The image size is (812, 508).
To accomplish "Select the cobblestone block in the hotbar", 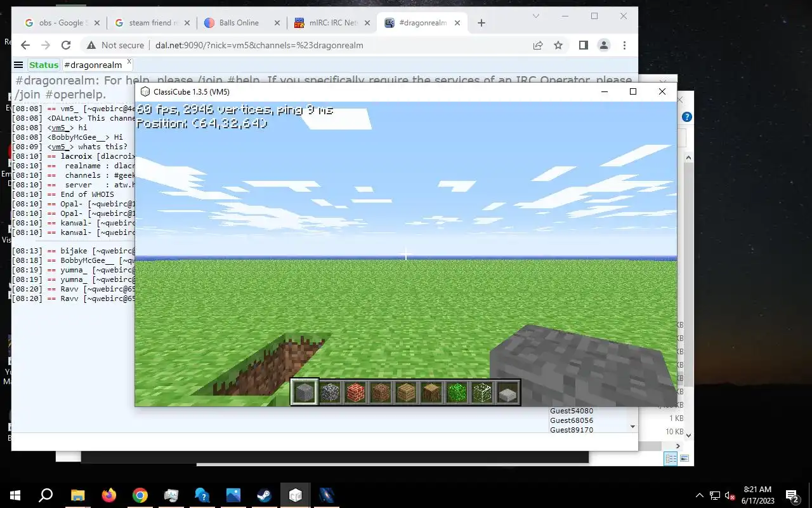I will [x=330, y=392].
